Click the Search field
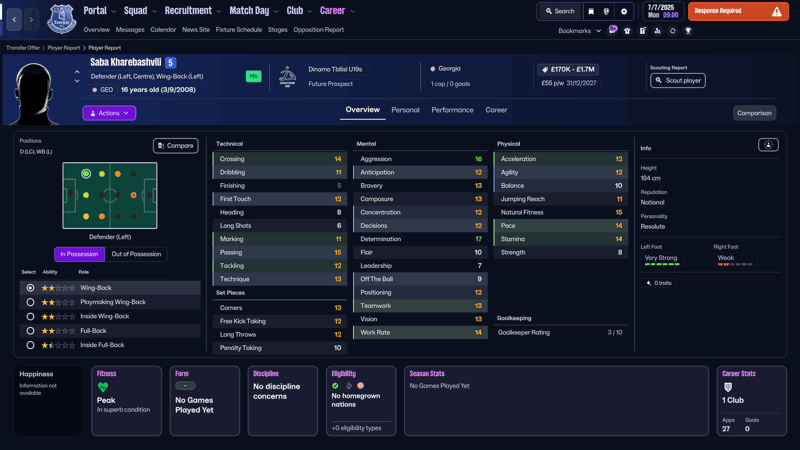The width and height of the screenshot is (800, 450). [x=560, y=11]
